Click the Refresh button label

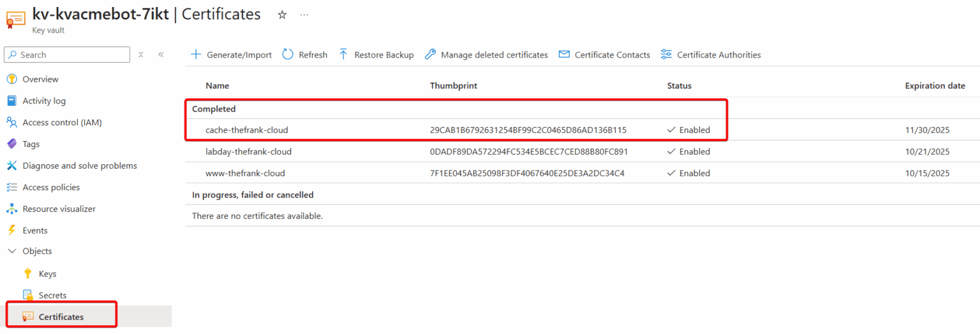pos(313,55)
